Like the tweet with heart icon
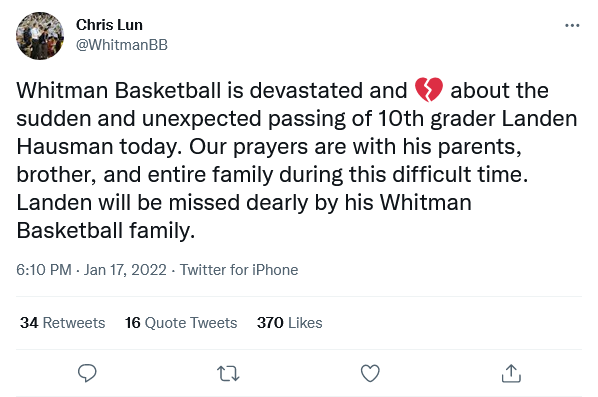 tap(370, 373)
